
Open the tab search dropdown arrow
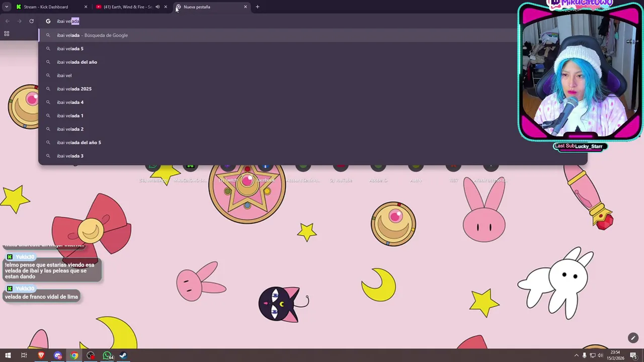(x=7, y=7)
